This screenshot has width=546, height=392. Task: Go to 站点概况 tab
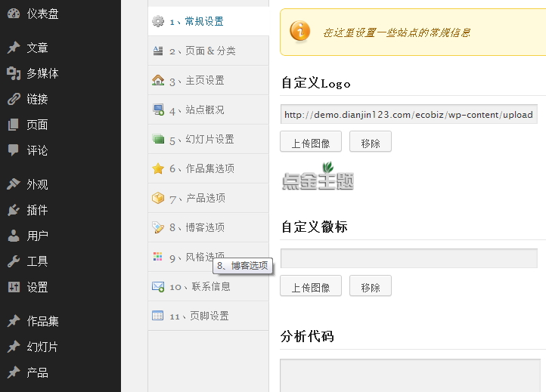(209, 110)
